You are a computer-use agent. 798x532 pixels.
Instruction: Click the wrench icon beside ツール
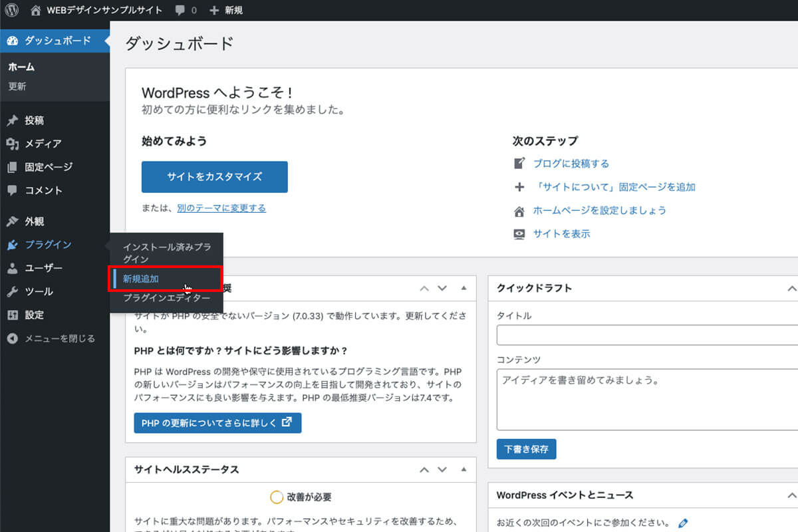12,291
